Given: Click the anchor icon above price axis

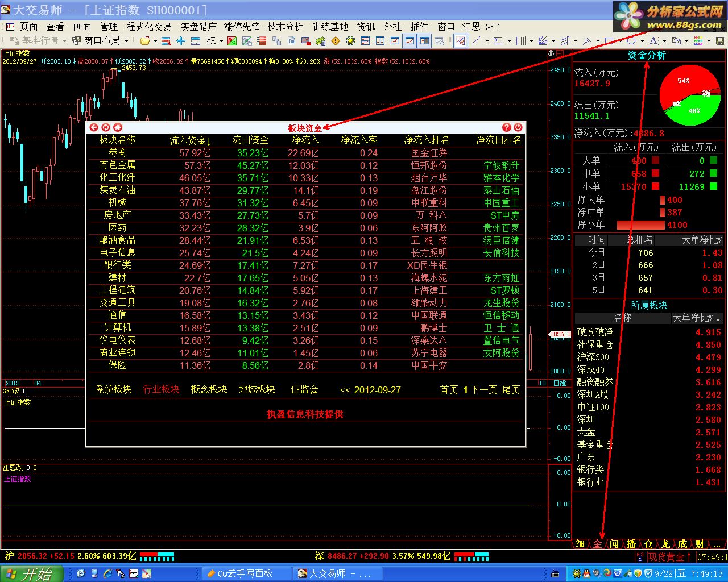Looking at the screenshot, I should pos(551,53).
